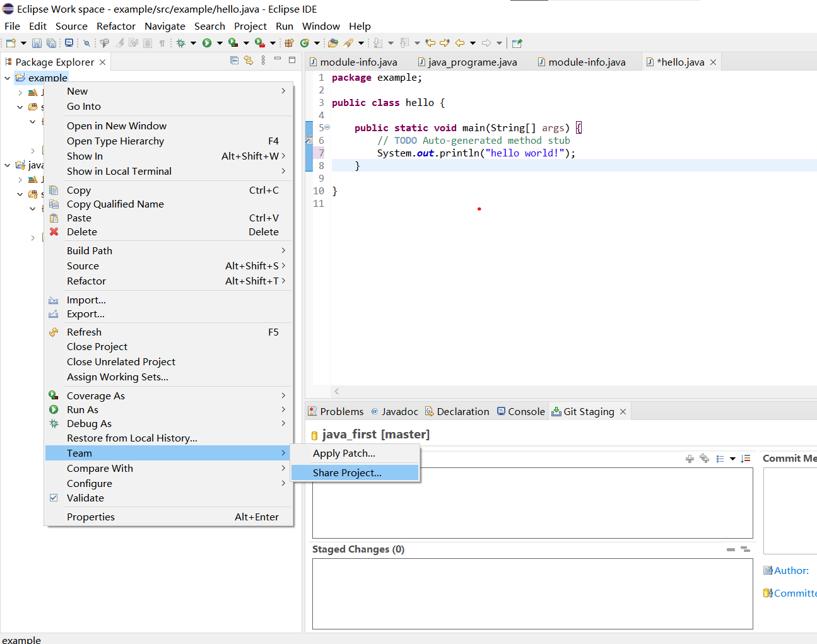Minimize the Package Explorer view

click(x=278, y=60)
